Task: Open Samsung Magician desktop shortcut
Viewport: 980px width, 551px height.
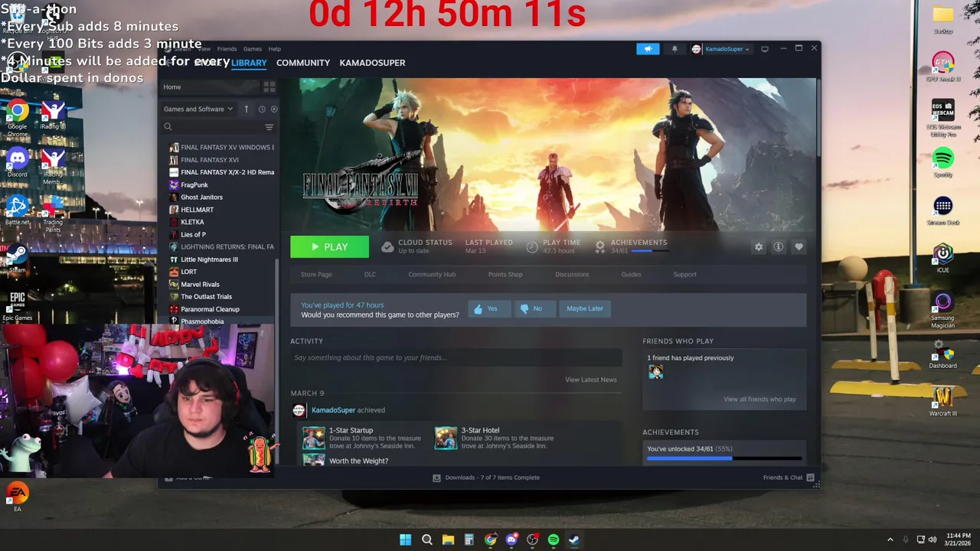Action: pyautogui.click(x=943, y=310)
